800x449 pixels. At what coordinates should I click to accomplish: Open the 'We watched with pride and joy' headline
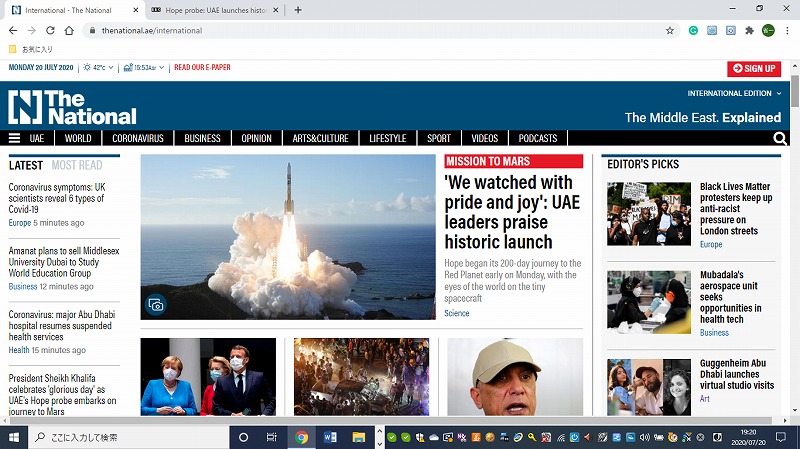pyautogui.click(x=512, y=212)
